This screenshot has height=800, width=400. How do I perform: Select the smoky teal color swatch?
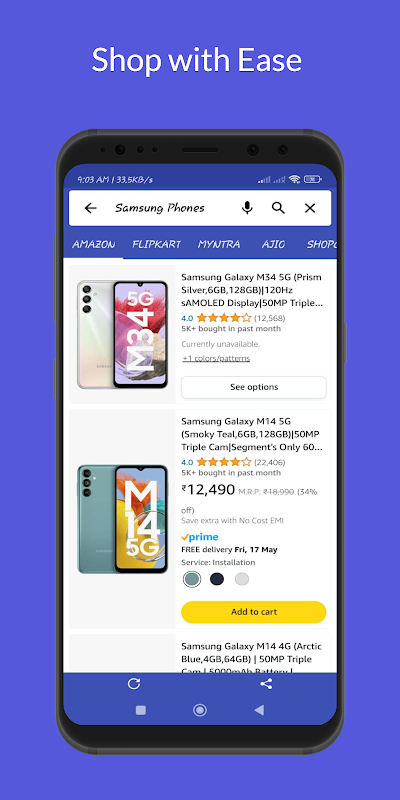(192, 579)
